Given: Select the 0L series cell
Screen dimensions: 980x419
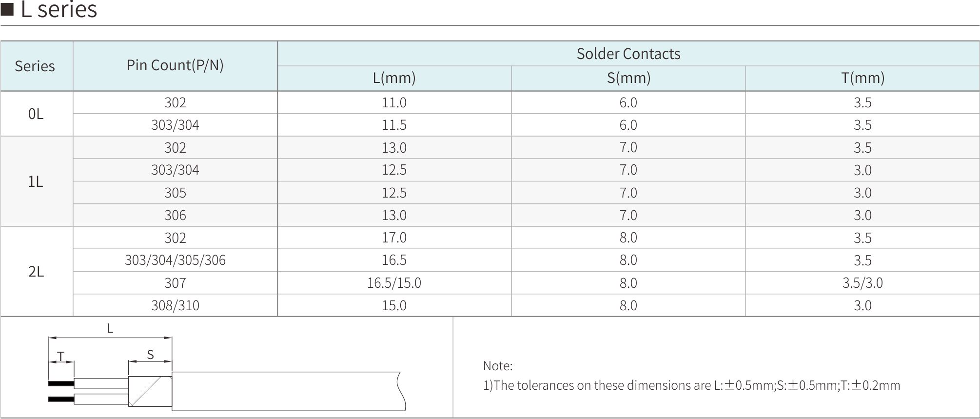Looking at the screenshot, I should point(36,114).
